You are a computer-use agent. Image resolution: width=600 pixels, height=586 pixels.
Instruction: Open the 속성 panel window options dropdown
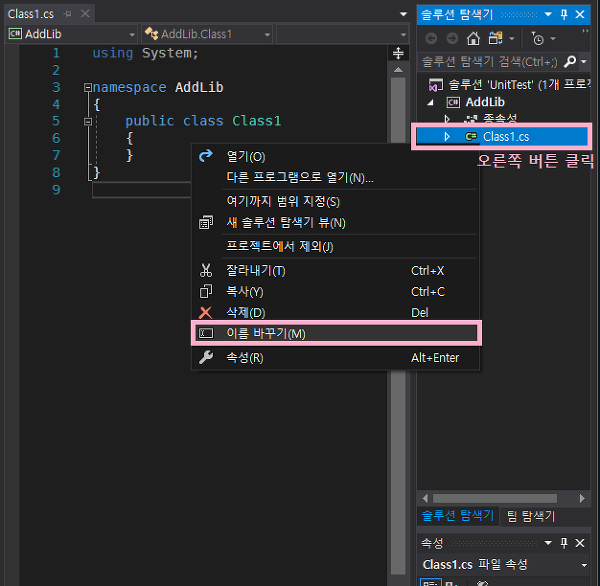(548, 543)
